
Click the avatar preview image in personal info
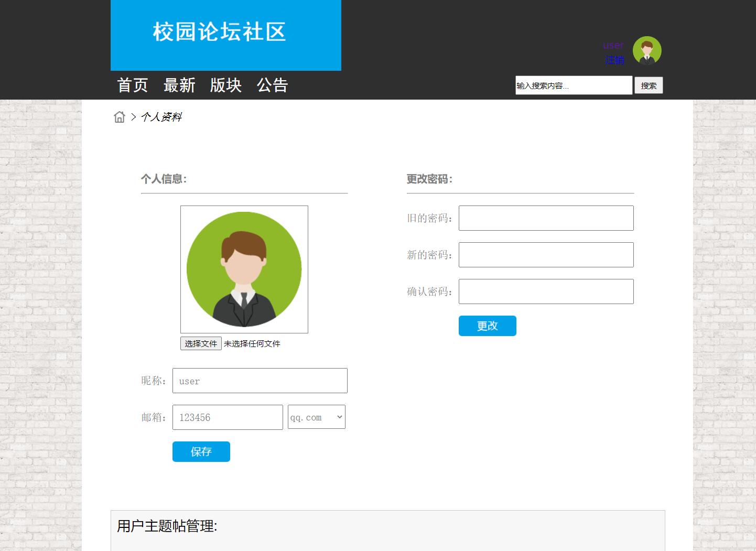(244, 269)
